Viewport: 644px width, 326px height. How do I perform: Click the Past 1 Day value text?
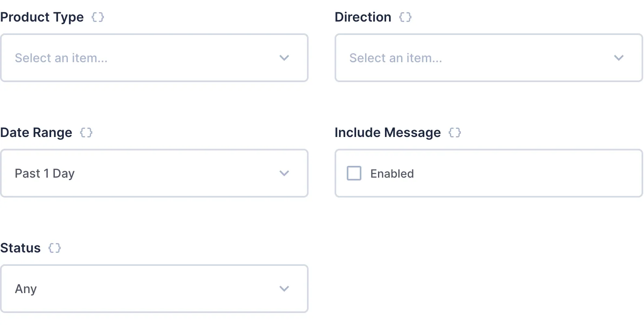point(44,173)
